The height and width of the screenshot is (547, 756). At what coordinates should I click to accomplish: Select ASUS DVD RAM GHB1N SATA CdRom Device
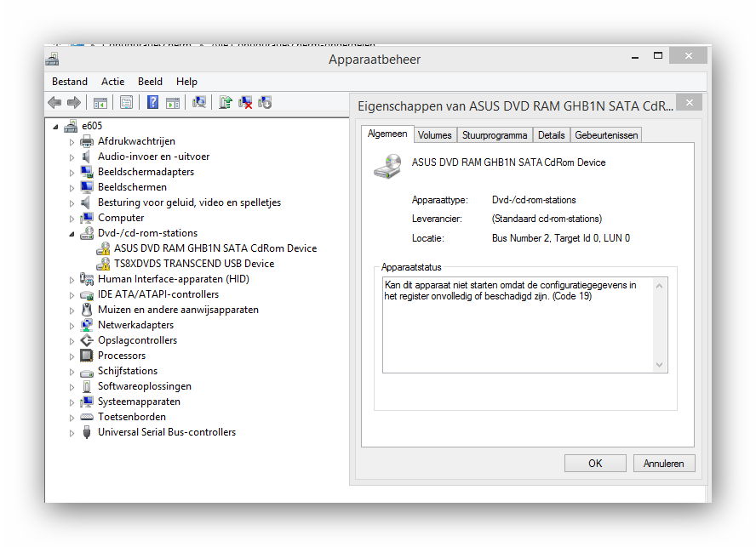(215, 248)
